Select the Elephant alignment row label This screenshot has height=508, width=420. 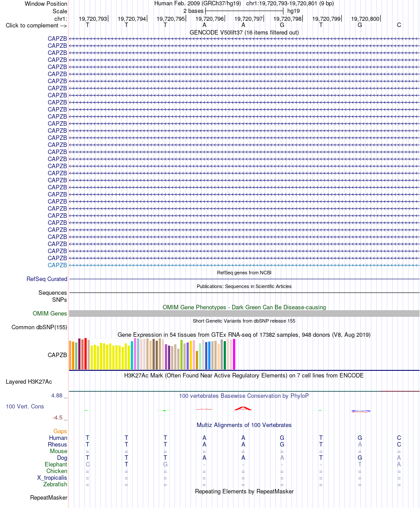point(56,464)
